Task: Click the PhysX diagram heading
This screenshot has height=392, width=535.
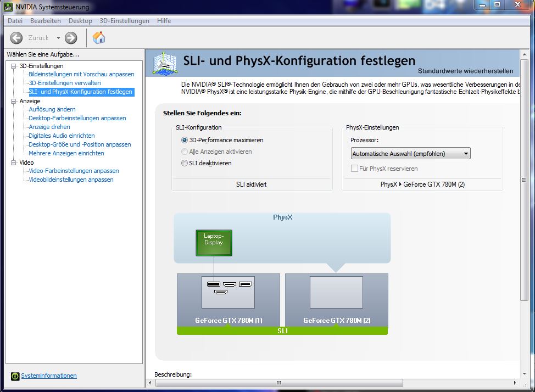Action: click(x=283, y=217)
